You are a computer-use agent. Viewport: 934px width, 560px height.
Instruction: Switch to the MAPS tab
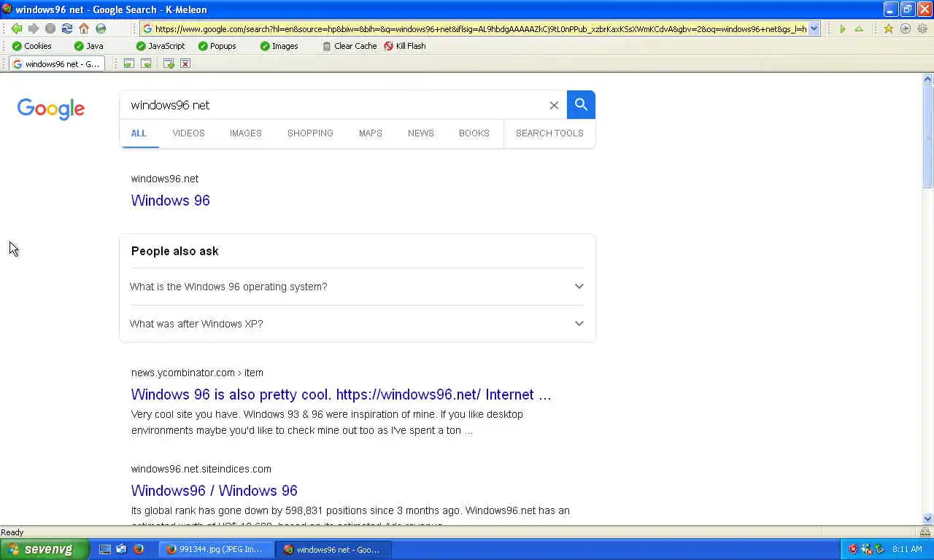tap(370, 133)
